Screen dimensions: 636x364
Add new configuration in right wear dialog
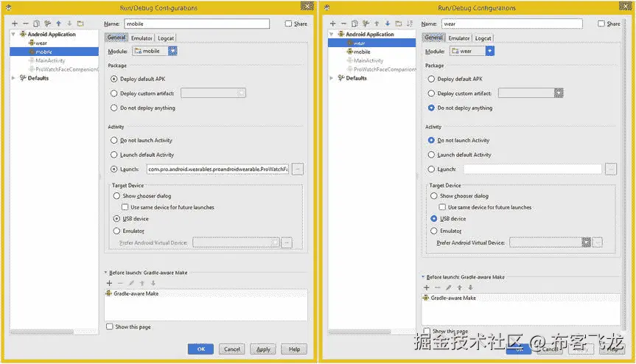[x=333, y=24]
